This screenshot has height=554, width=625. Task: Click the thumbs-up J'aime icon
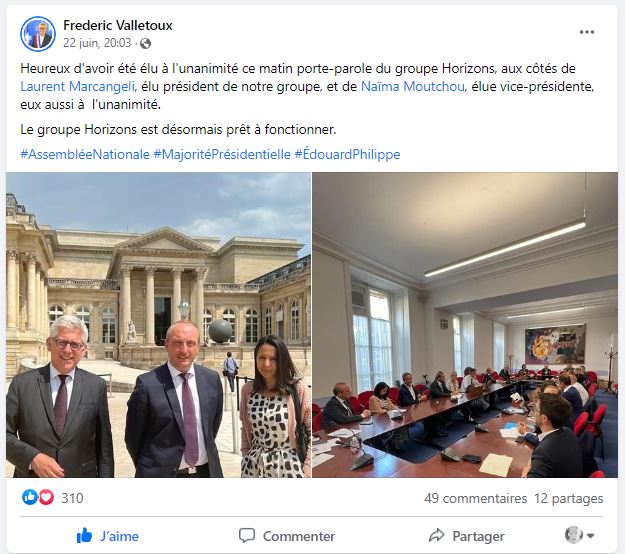click(84, 536)
